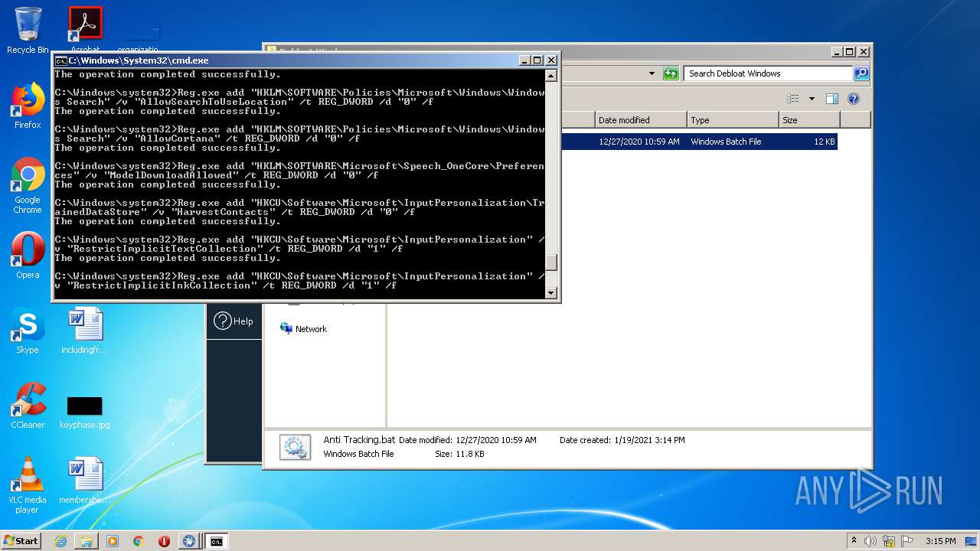The image size is (980, 551).
Task: Select the membersbe… Word document on the desktop
Action: [85, 481]
